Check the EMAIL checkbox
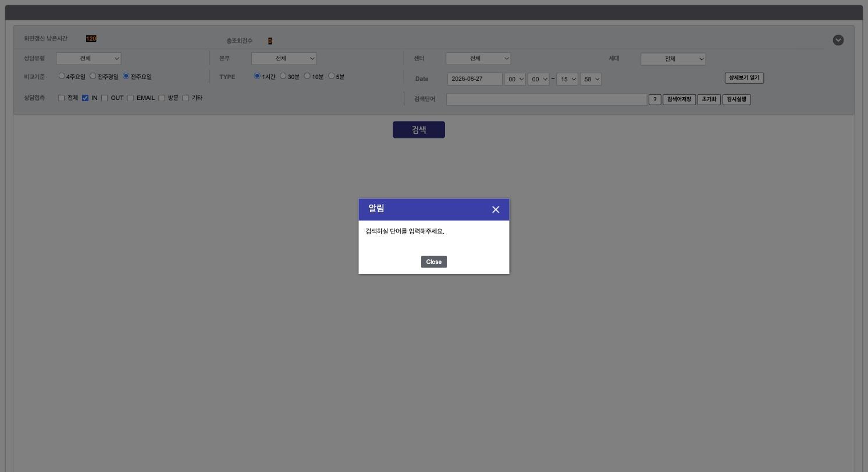The image size is (868, 472). [130, 98]
